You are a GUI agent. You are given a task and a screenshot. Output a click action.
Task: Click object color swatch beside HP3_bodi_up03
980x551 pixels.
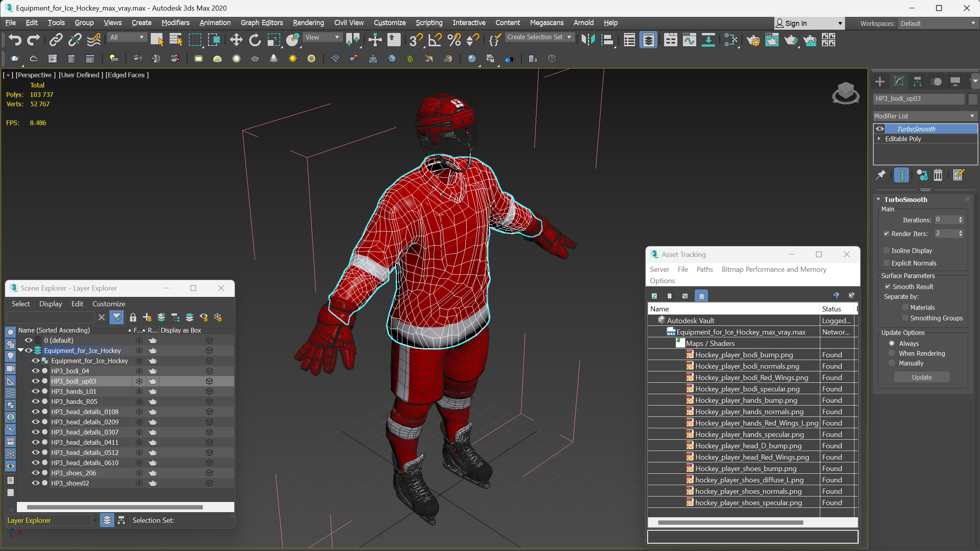[x=973, y=99]
